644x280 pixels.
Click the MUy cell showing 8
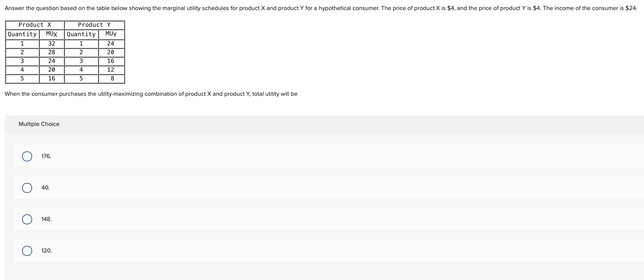(112, 78)
